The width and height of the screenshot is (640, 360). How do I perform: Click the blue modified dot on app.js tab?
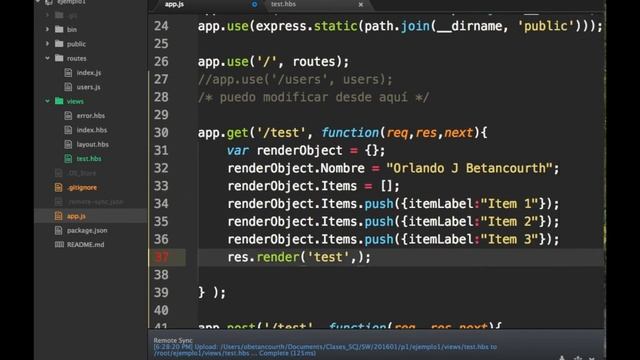click(254, 4)
